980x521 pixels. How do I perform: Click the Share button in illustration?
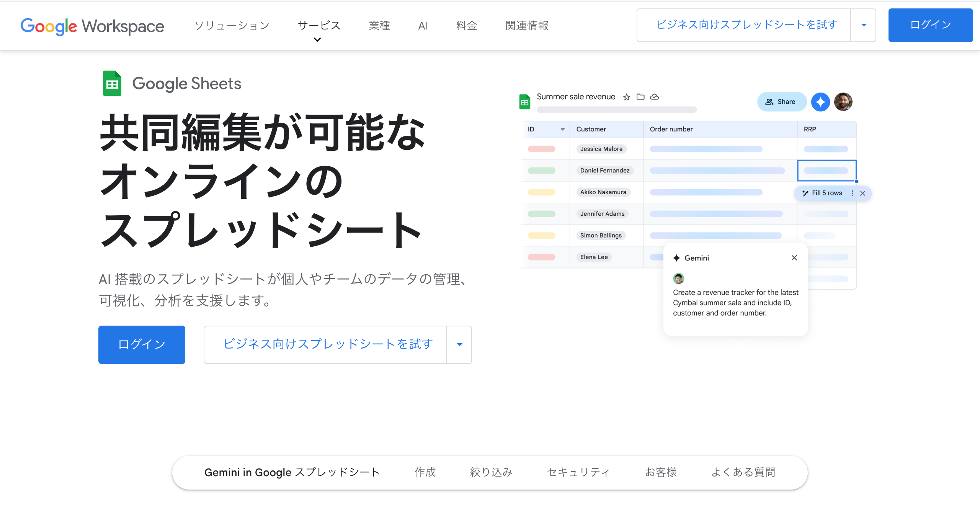click(x=782, y=102)
